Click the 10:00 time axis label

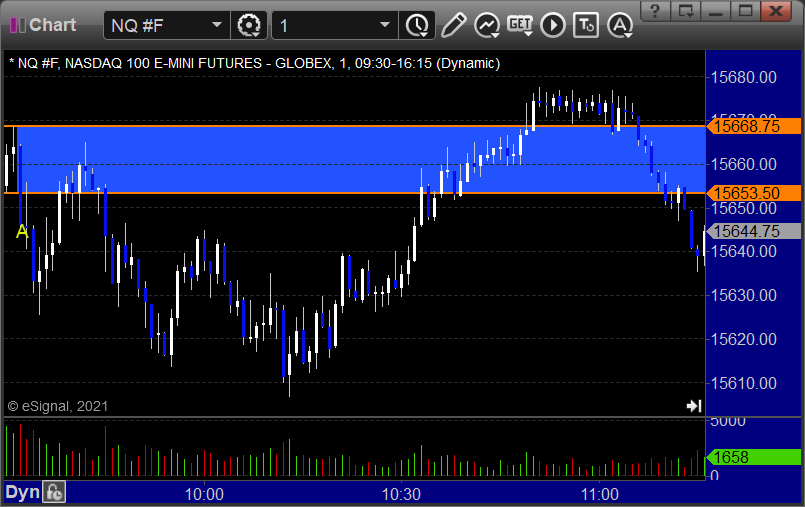pos(204,494)
